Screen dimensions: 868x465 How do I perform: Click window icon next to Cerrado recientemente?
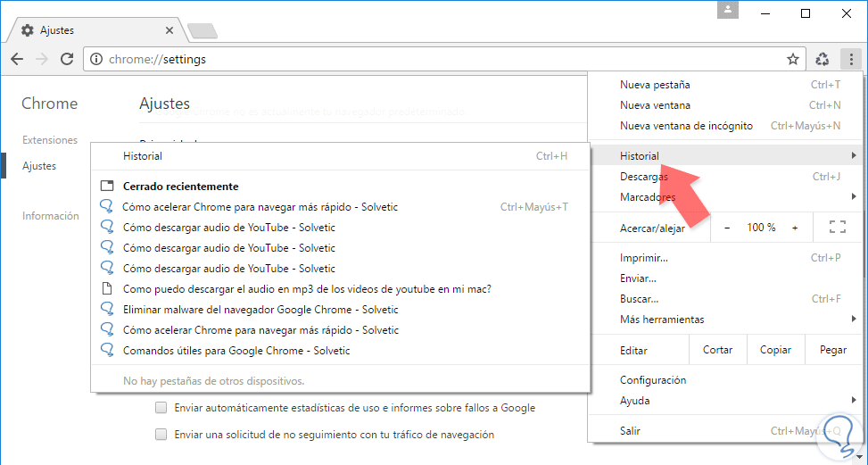tap(106, 186)
